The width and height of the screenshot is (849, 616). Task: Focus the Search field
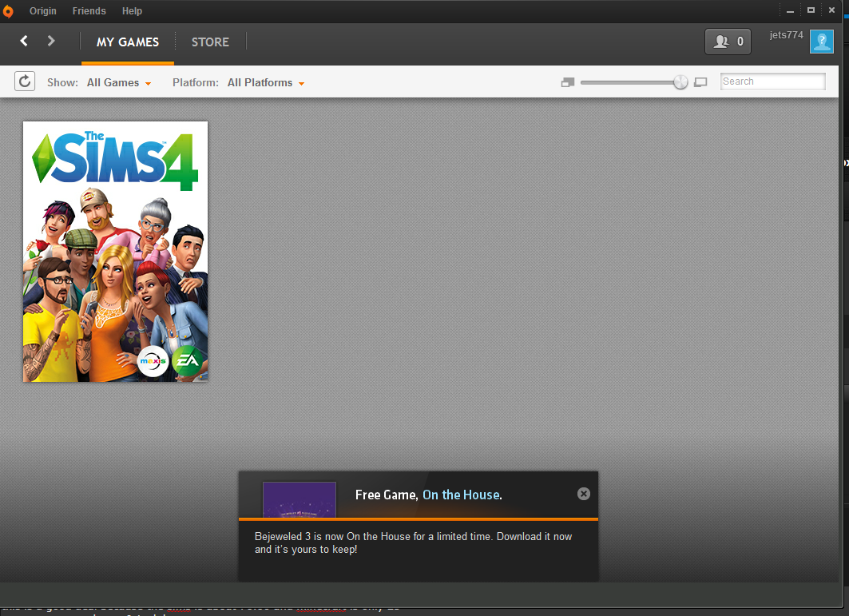[772, 81]
